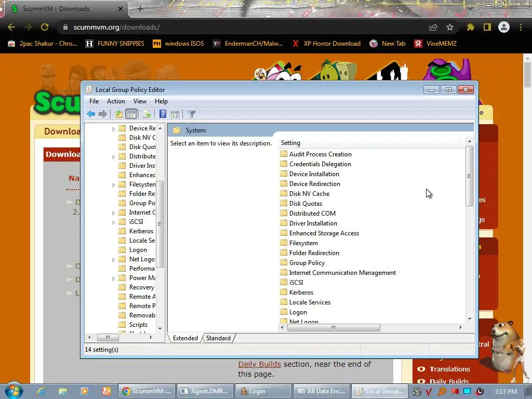Click the 3:13 PM system clock
This screenshot has width=532, height=399.
point(506,391)
